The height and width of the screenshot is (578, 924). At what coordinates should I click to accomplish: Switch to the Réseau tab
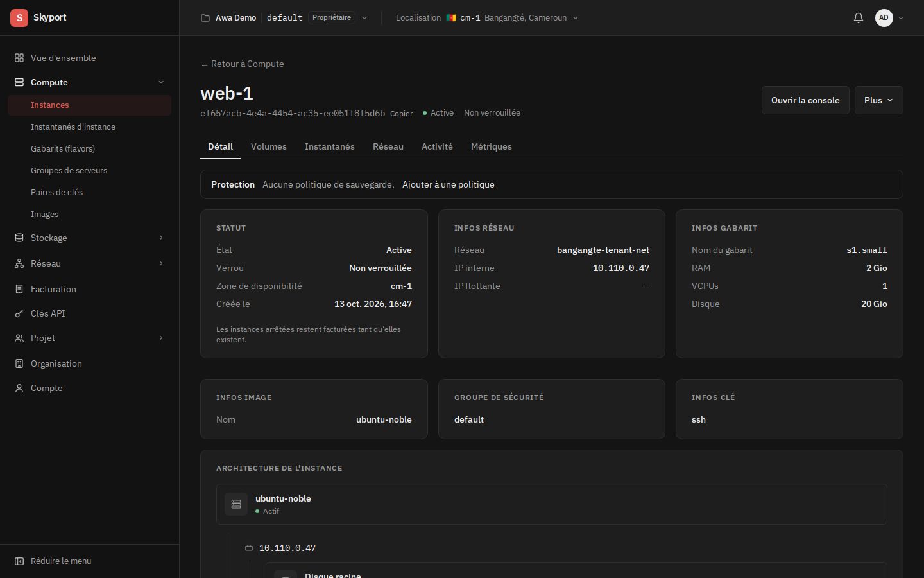(x=388, y=146)
